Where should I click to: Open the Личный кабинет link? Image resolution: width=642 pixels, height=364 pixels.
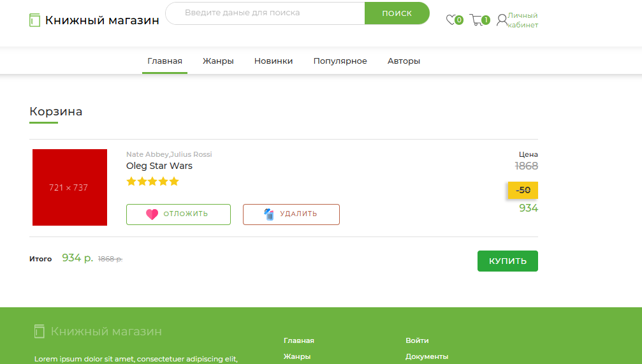(523, 20)
